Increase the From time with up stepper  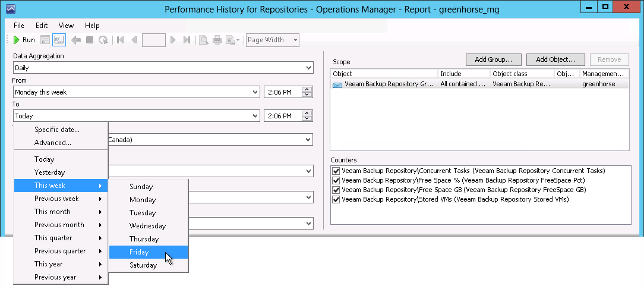coord(307,89)
